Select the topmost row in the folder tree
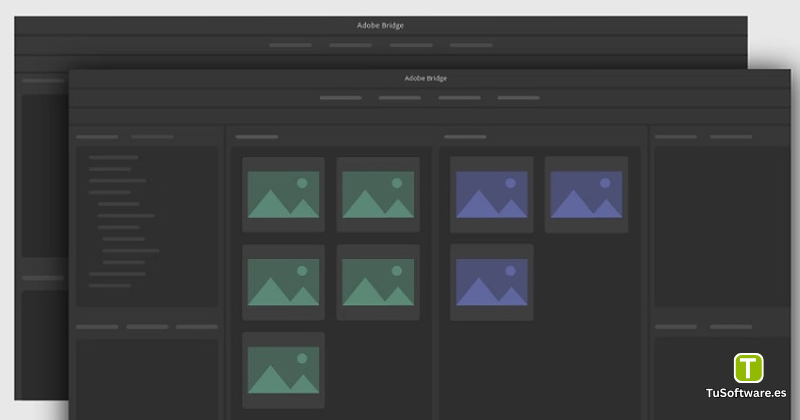The height and width of the screenshot is (420, 800). [x=113, y=157]
